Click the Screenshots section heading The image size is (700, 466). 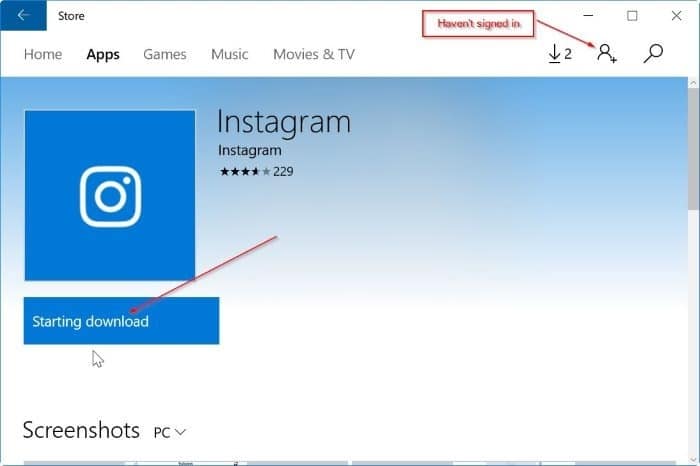[x=81, y=430]
